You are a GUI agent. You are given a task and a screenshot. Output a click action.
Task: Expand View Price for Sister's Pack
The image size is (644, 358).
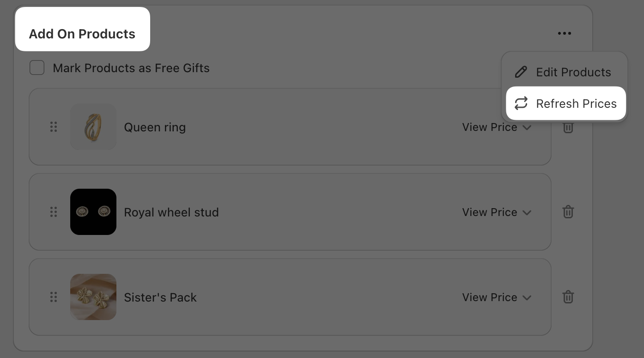[x=497, y=297]
